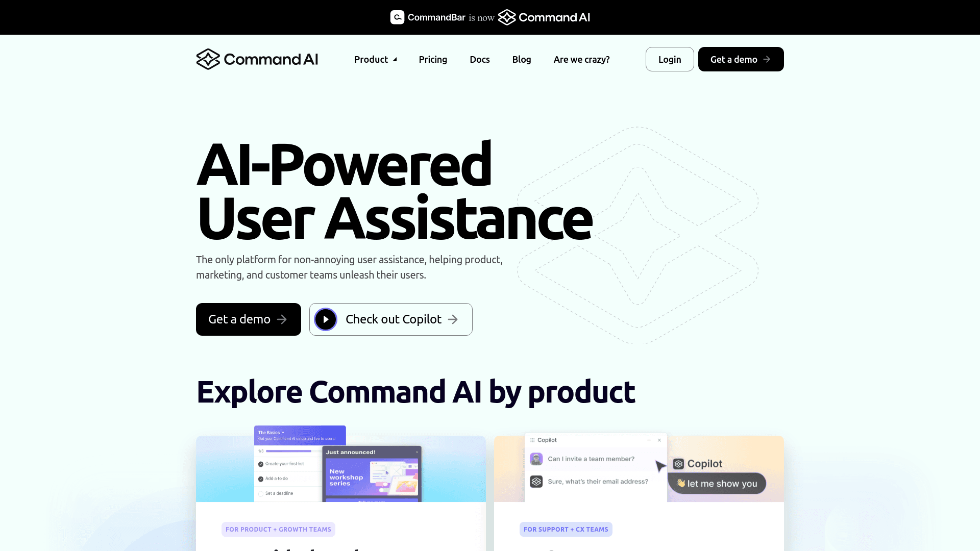Click Are we crazy navigation link

[x=581, y=59]
